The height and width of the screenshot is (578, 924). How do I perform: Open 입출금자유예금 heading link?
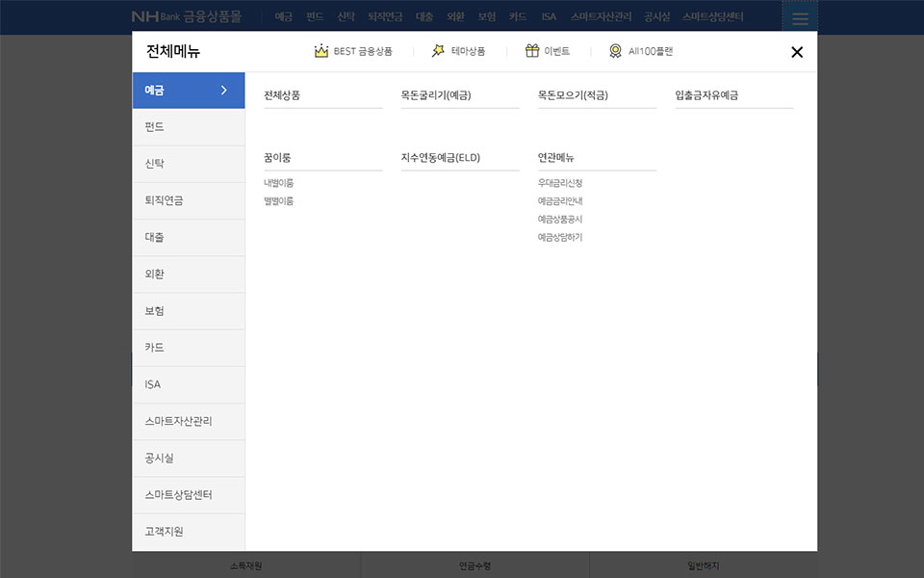tap(706, 95)
